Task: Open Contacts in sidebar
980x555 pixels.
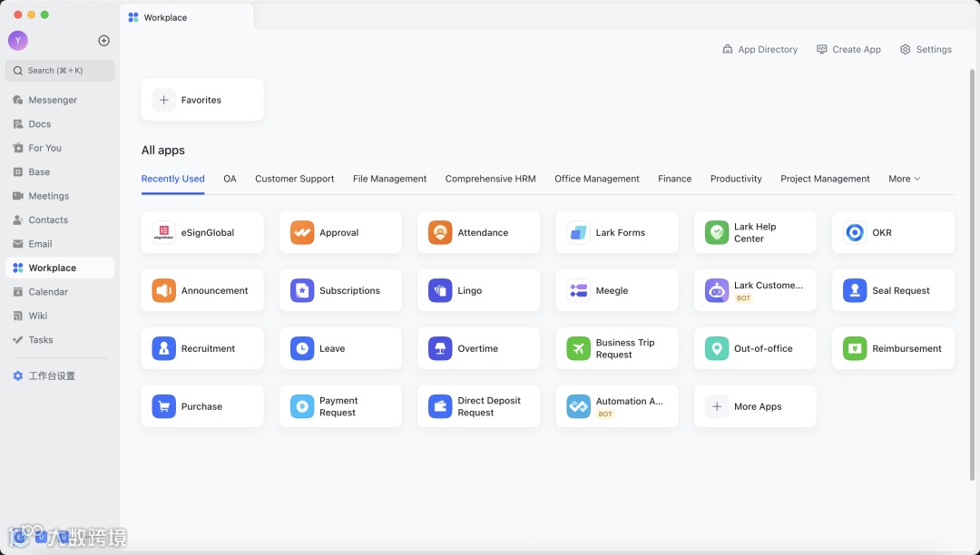Action: click(59, 219)
